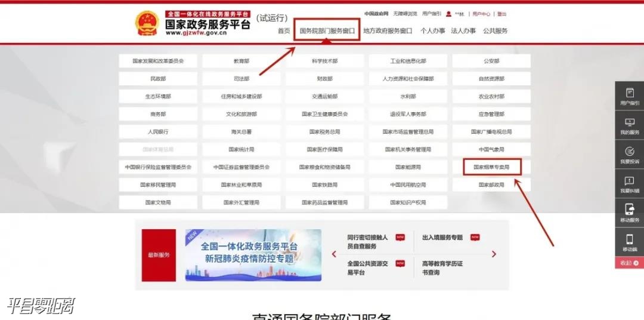Open 个人办事 menu

pyautogui.click(x=432, y=31)
